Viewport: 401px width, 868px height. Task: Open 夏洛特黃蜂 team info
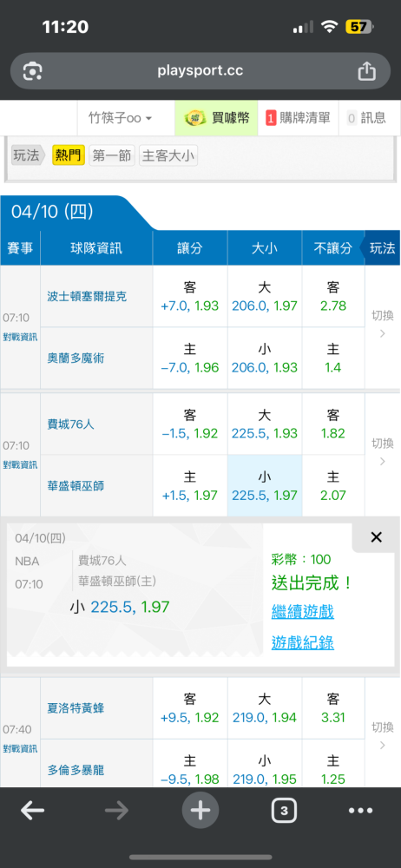76,707
